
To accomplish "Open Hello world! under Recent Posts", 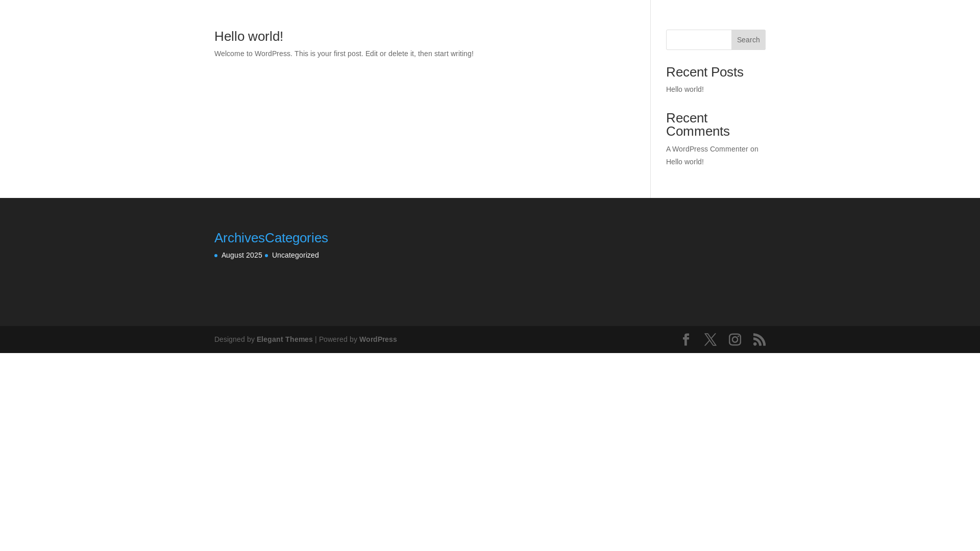I will (x=685, y=89).
